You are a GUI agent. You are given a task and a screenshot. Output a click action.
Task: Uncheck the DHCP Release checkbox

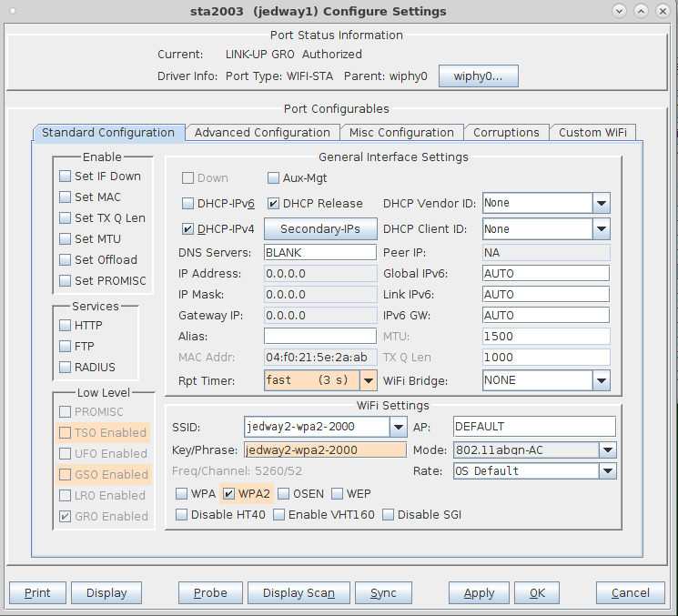(273, 203)
